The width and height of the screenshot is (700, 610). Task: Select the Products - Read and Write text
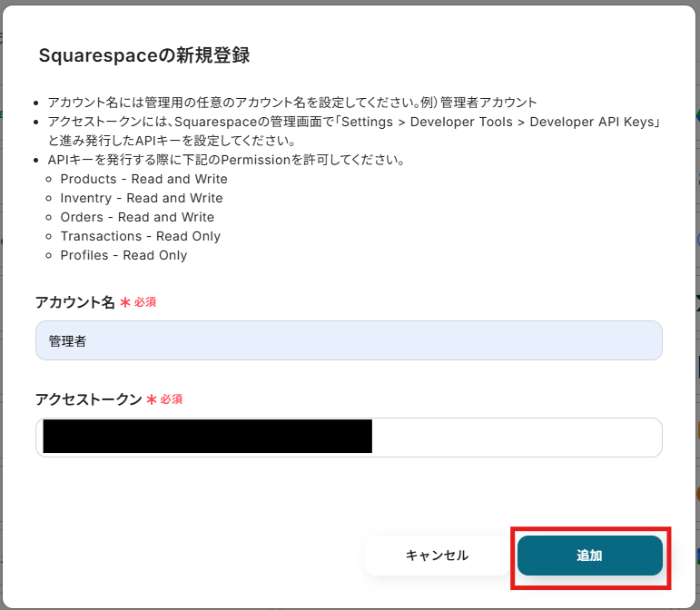(x=143, y=179)
